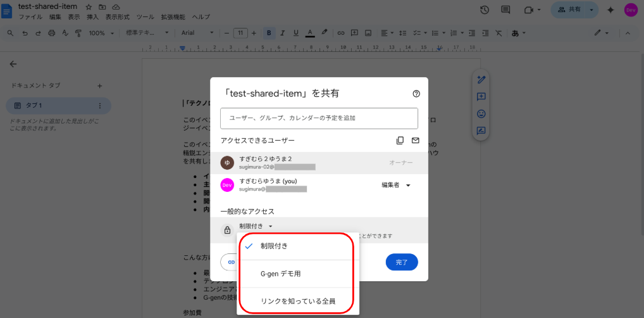The width and height of the screenshot is (644, 318).
Task: Click the Gemini sparkle icon
Action: [610, 10]
